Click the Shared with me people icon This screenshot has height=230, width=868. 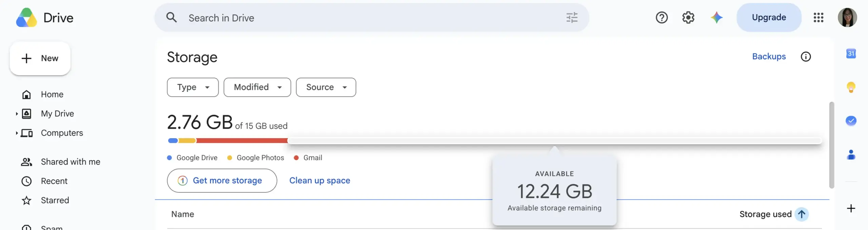pyautogui.click(x=26, y=162)
